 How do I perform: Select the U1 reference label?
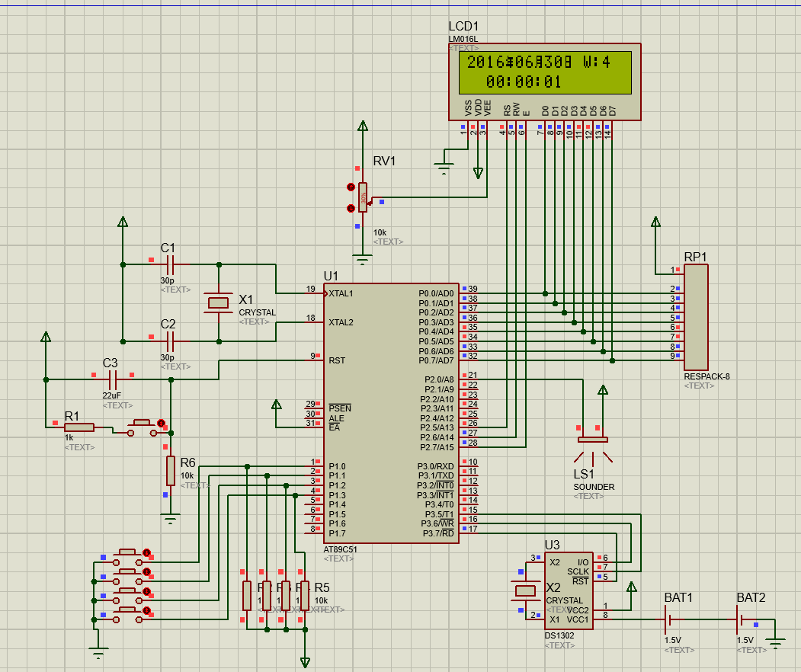pyautogui.click(x=331, y=276)
